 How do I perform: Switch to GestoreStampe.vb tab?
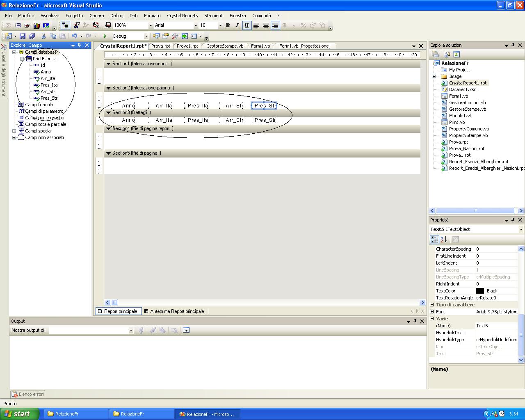[x=224, y=46]
